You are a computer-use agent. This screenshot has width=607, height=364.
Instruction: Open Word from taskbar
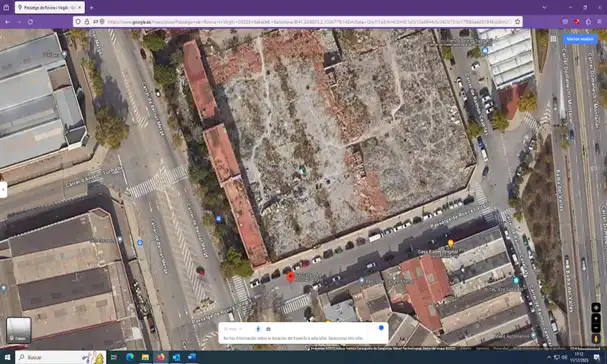192,357
